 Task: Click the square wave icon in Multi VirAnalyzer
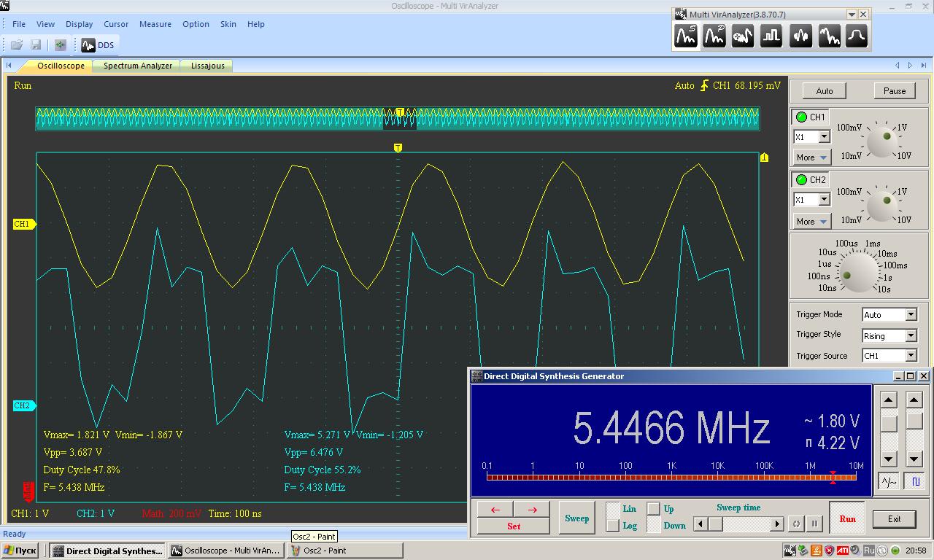pos(771,36)
